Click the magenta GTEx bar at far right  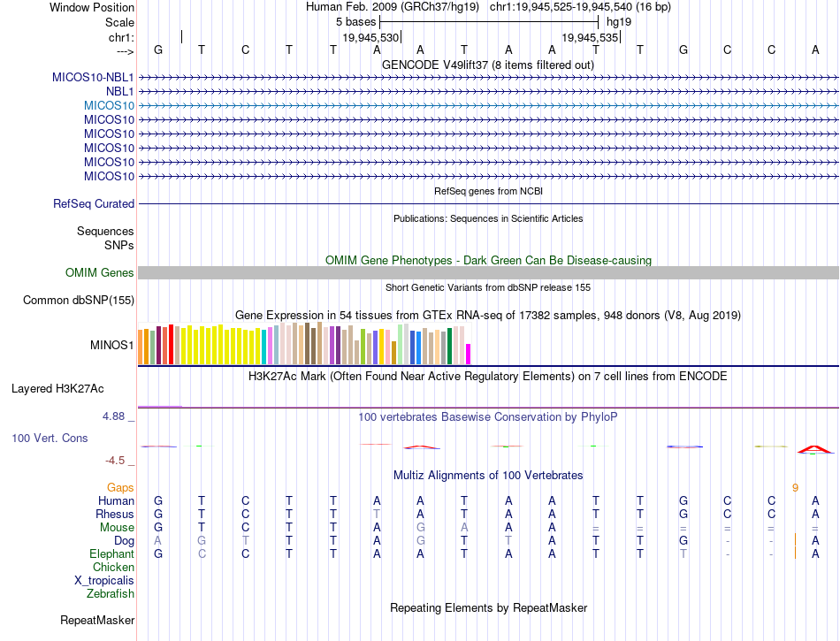469,354
